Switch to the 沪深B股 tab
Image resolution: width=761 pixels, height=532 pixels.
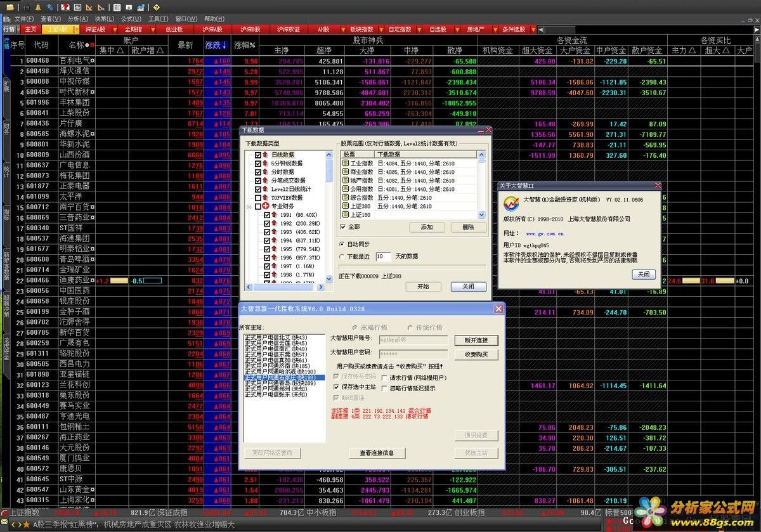(251, 29)
